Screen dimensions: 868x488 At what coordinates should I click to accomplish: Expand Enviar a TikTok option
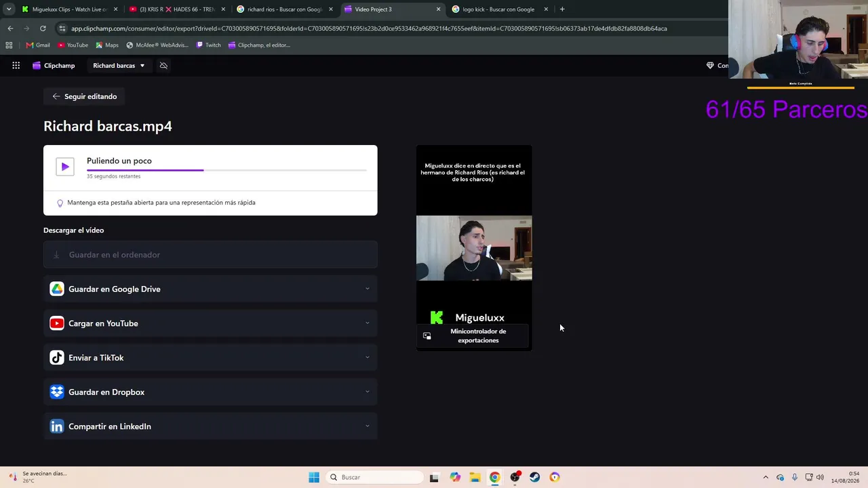point(210,358)
